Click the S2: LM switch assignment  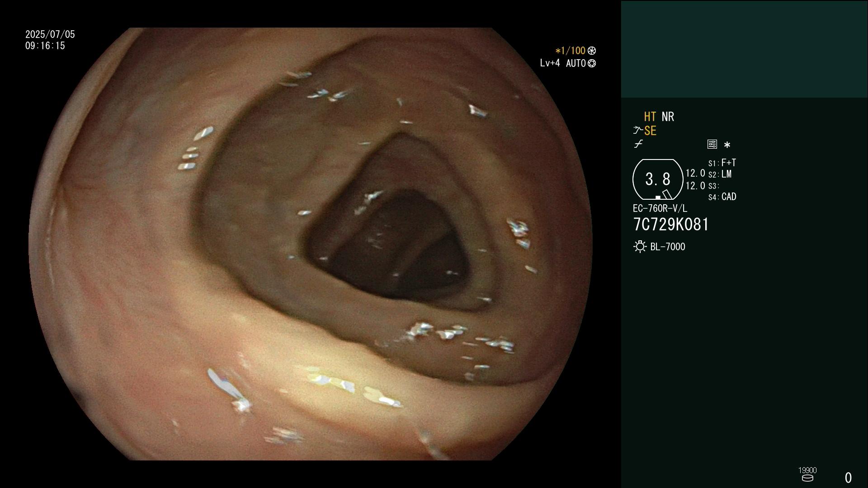tap(720, 174)
